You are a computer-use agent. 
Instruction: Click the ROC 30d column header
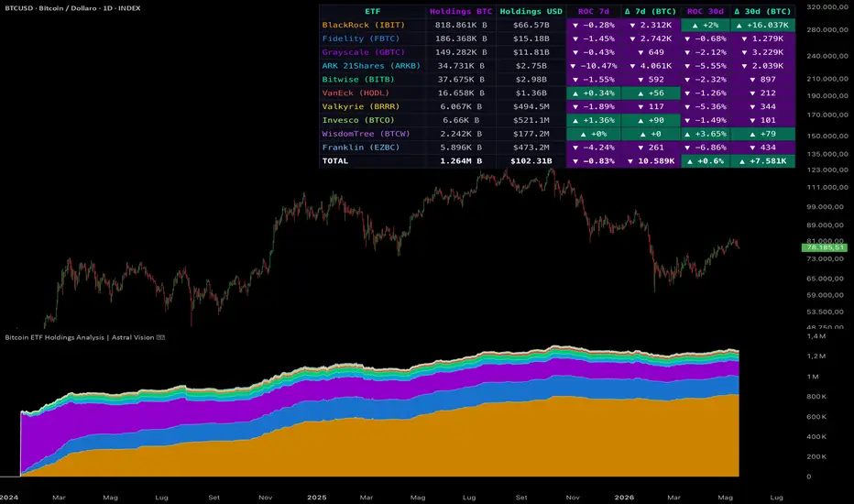(706, 11)
